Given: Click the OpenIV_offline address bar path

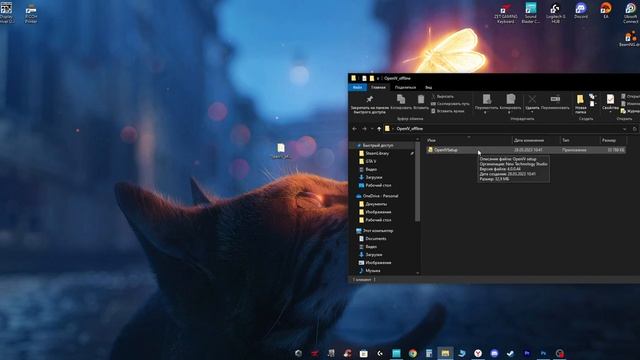Looking at the screenshot, I should pyautogui.click(x=410, y=129).
